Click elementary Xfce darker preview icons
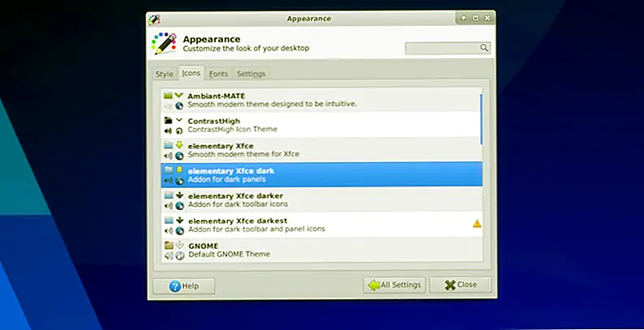The height and width of the screenshot is (330, 644). click(173, 200)
